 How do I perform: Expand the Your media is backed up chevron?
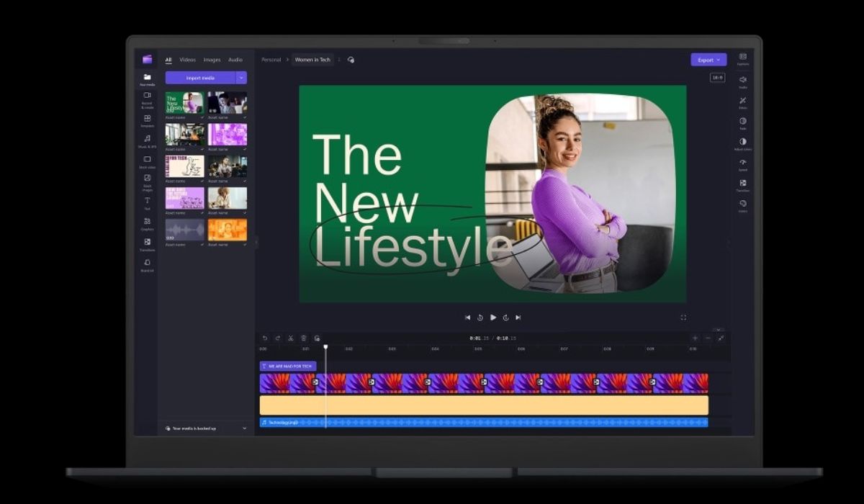(x=244, y=428)
